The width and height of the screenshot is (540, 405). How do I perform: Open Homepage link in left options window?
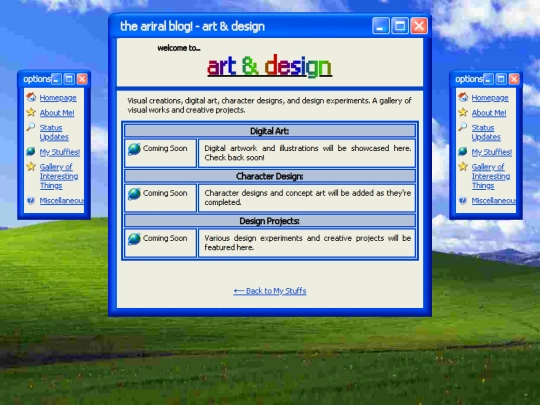click(x=58, y=98)
